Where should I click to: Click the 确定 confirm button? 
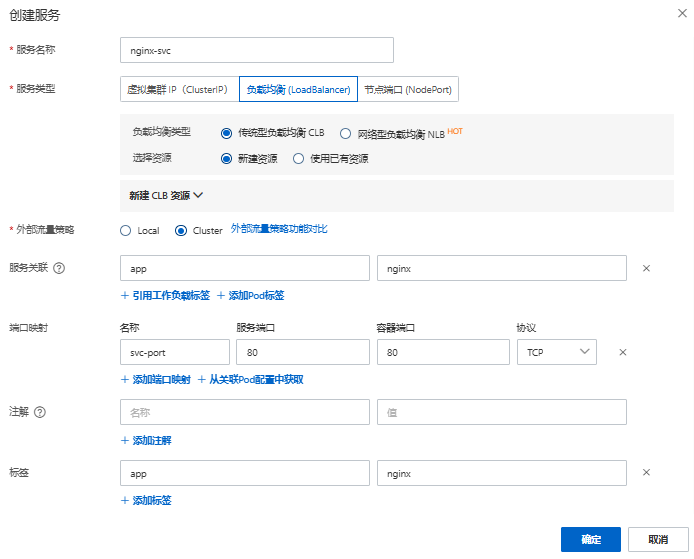tap(591, 540)
